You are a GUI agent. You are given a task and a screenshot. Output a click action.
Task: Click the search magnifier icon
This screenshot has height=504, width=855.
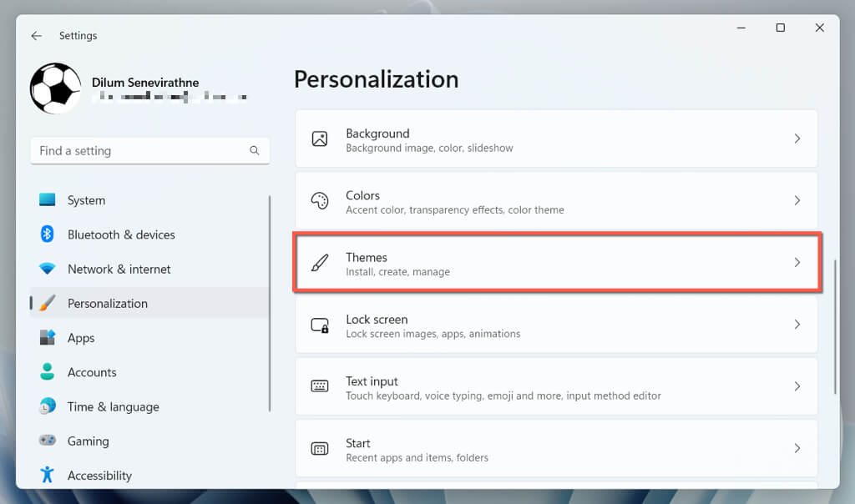254,151
